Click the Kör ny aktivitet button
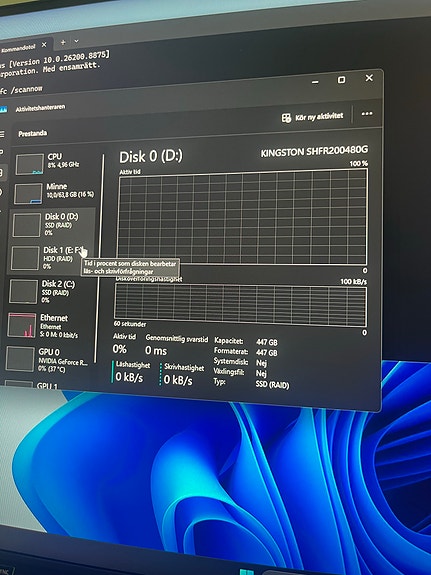 point(313,117)
